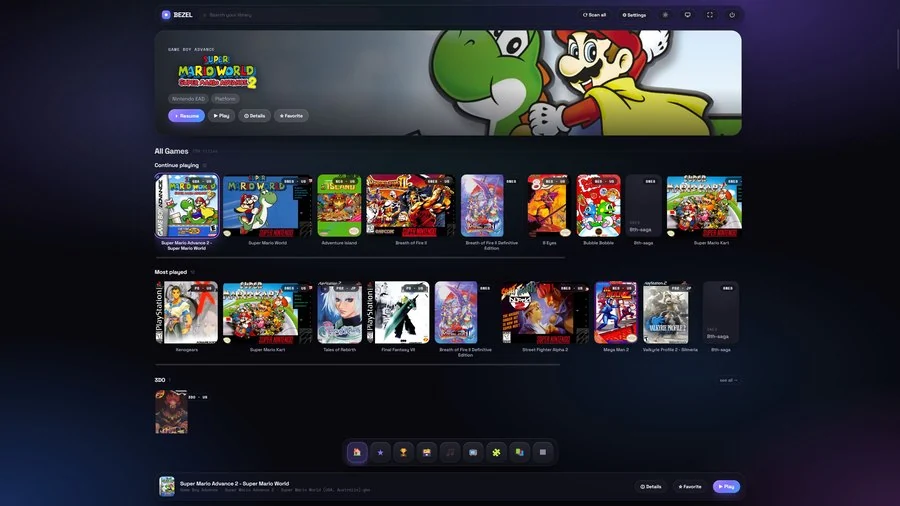
Task: Click the Continue playing horizontal scrollbar
Action: pyautogui.click(x=360, y=258)
